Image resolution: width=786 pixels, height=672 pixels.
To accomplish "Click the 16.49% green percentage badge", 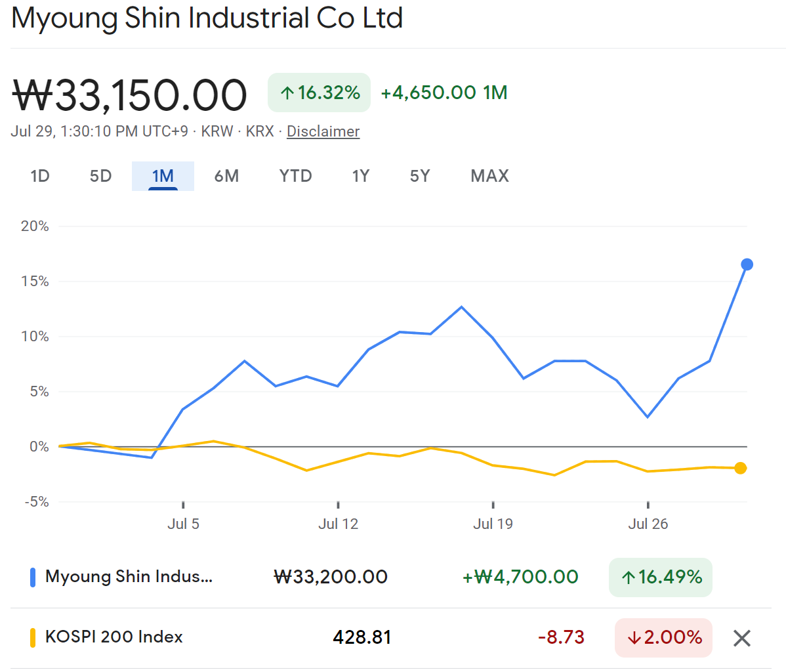I will point(661,577).
